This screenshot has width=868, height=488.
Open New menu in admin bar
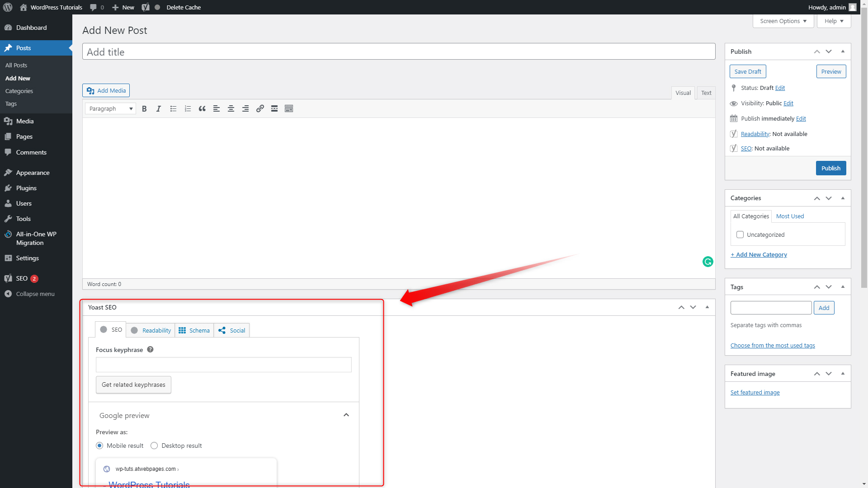click(123, 7)
